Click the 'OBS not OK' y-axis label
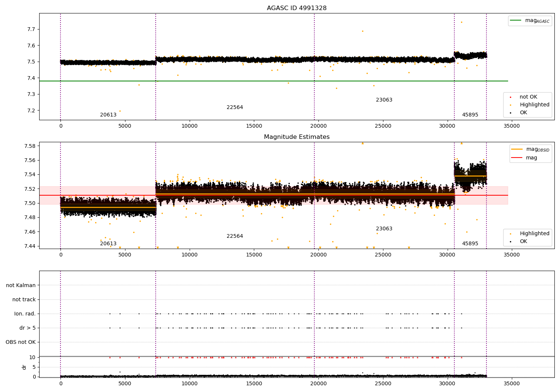Image resolution: width=560 pixels, height=392 pixels. click(21, 342)
